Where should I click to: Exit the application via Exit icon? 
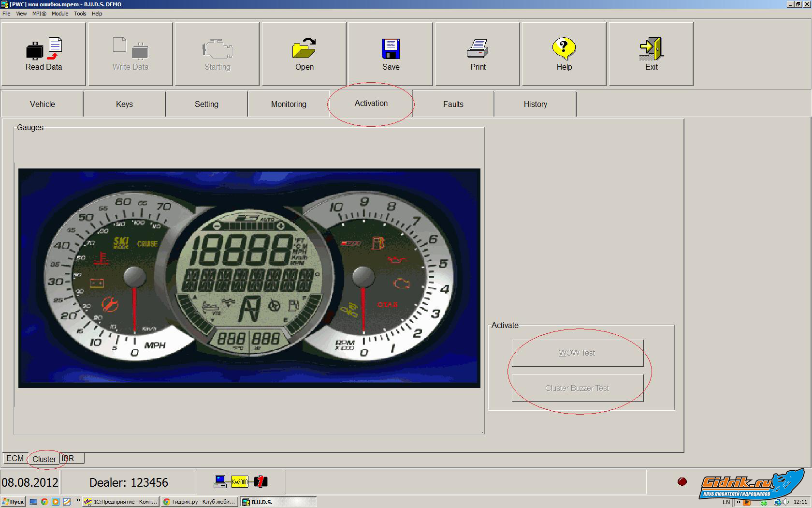pos(651,54)
